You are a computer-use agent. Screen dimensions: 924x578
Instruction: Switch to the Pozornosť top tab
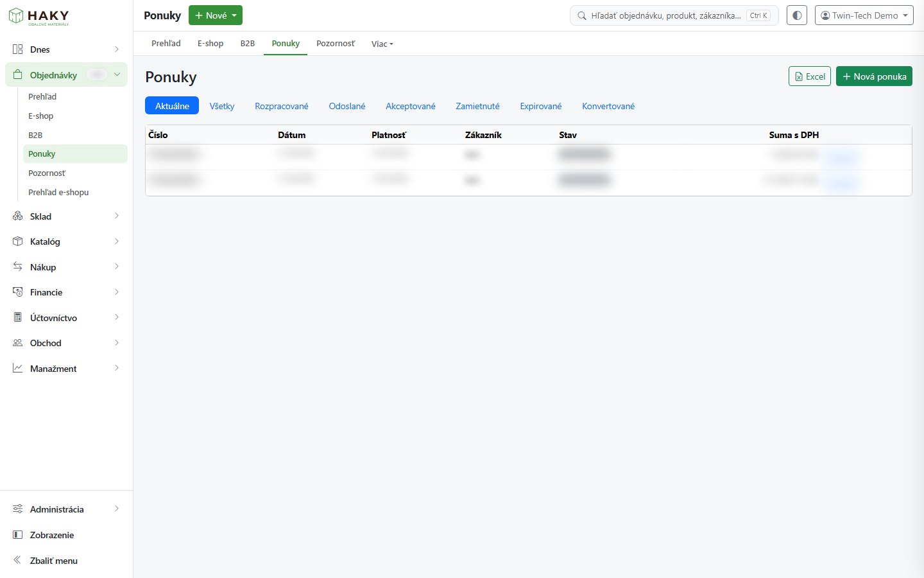pos(336,43)
